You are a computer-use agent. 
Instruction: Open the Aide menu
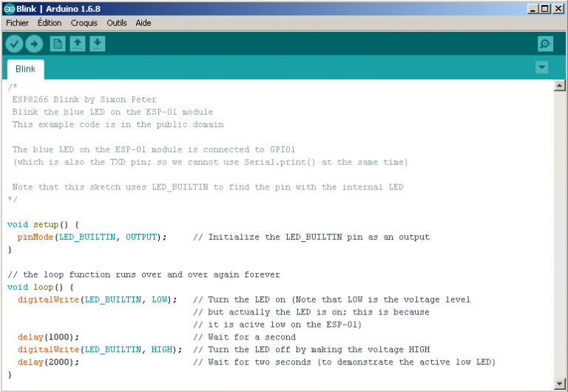pyautogui.click(x=143, y=23)
